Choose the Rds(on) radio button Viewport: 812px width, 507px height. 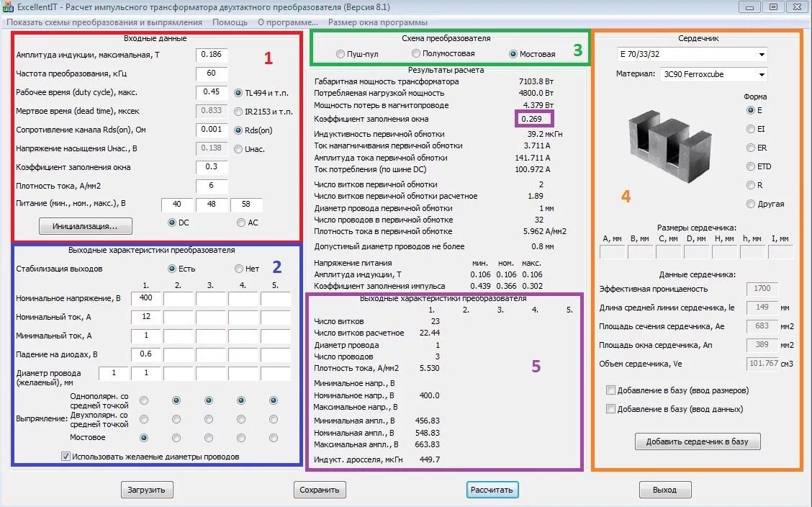[x=238, y=130]
